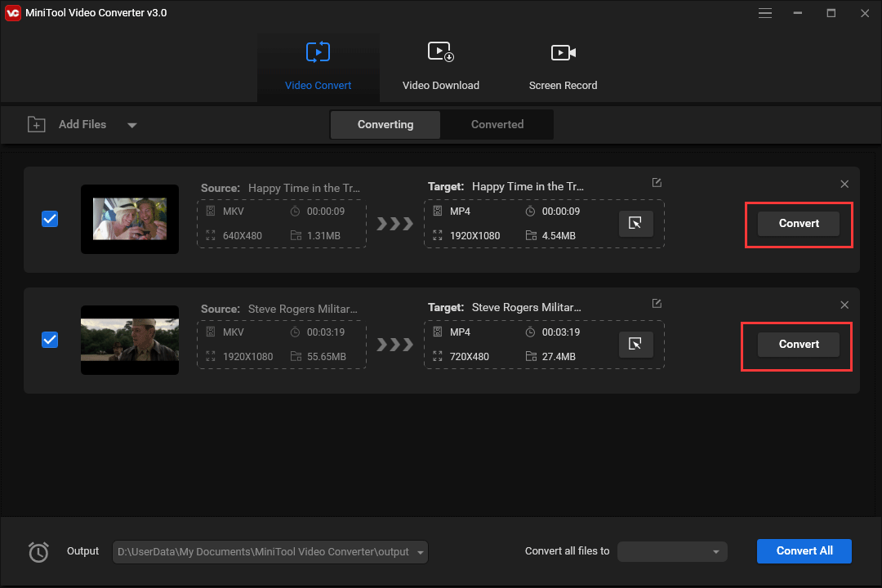Screen dimensions: 882x588
Task: Click the Add Files folder-plus icon
Action: coord(37,124)
